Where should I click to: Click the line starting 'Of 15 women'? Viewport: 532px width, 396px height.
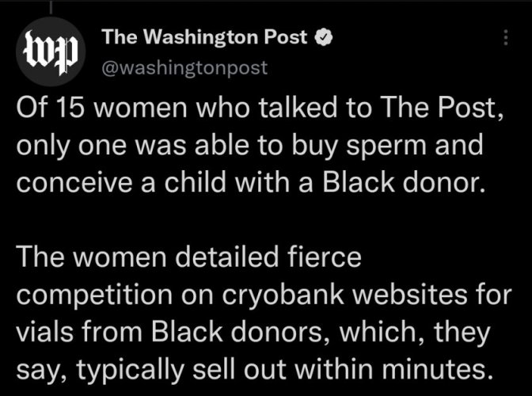pyautogui.click(x=260, y=107)
